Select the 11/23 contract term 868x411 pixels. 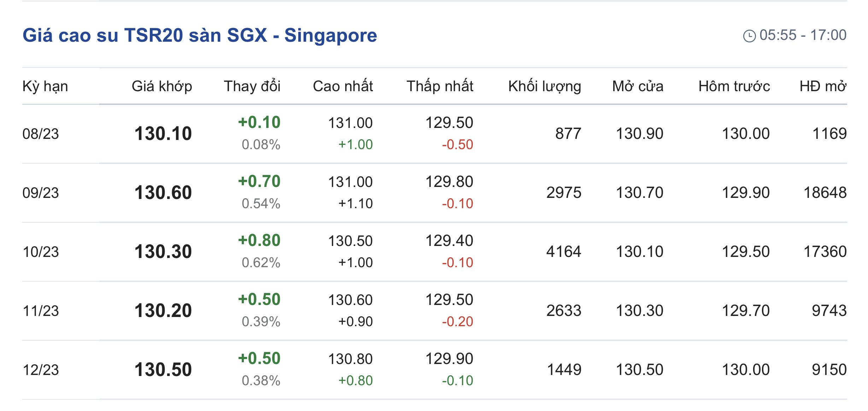[x=41, y=311]
